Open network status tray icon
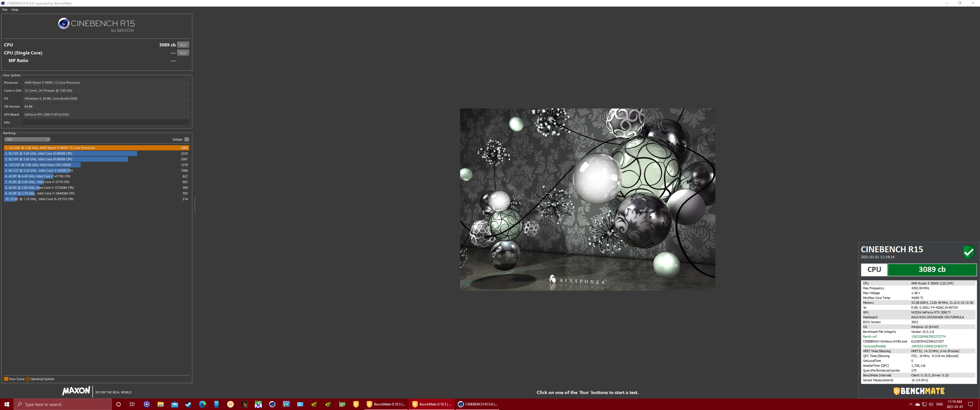980x410 pixels. 924,404
